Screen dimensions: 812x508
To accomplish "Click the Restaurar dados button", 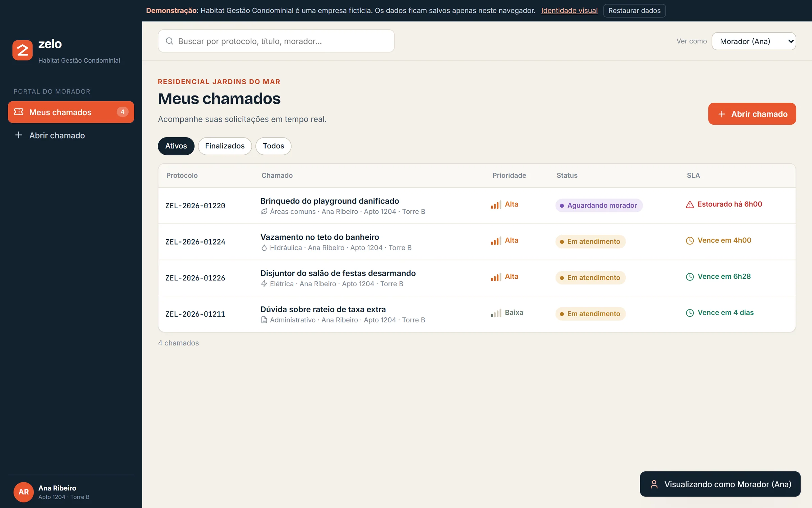I will 634,10.
